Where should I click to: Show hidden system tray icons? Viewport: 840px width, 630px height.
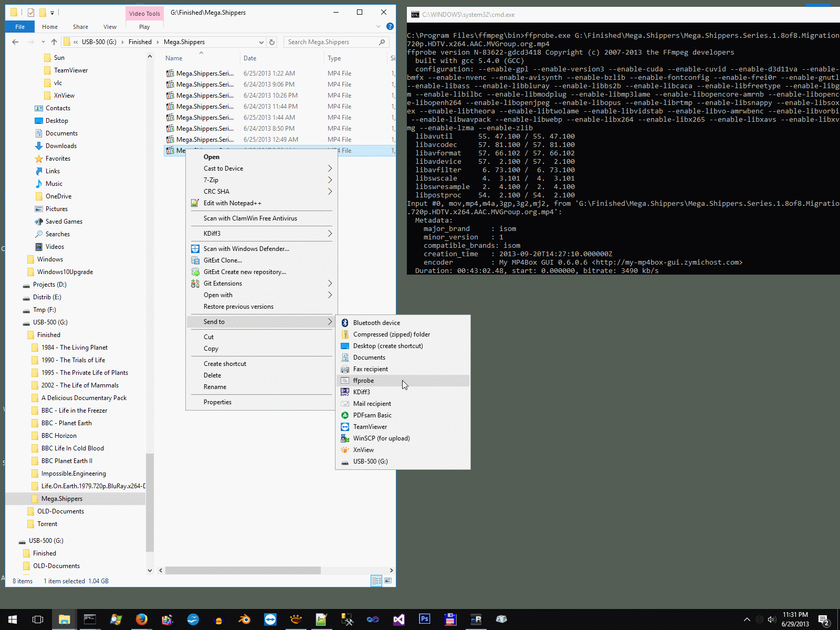point(747,619)
